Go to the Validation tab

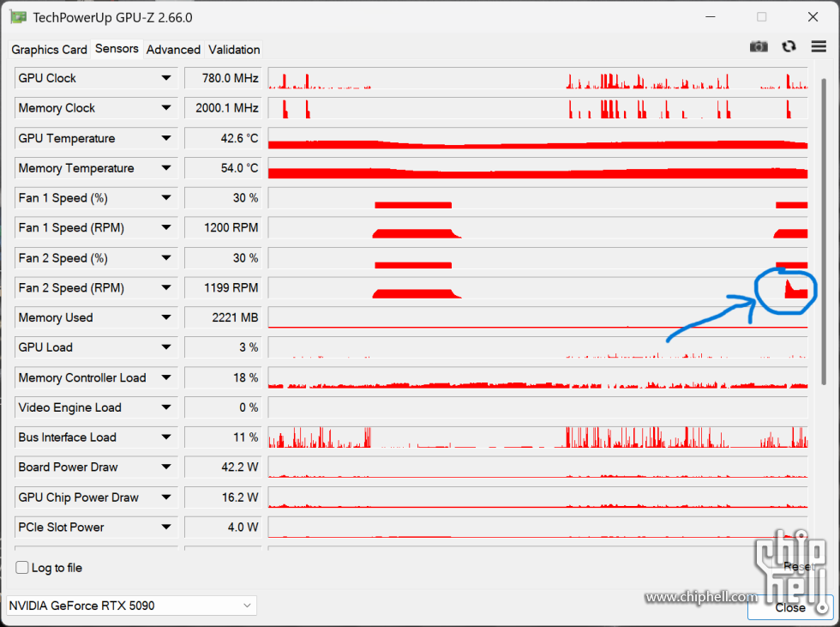(x=234, y=49)
